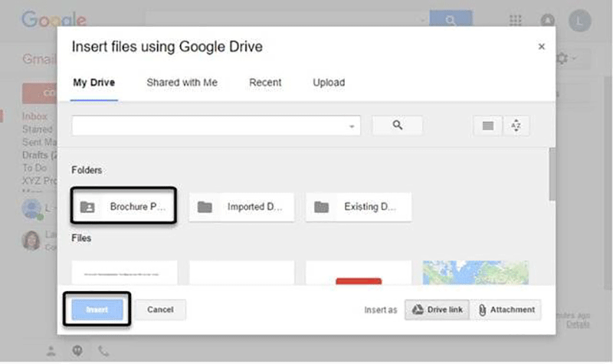Expand the Drive search box dropdown arrow

[352, 126]
